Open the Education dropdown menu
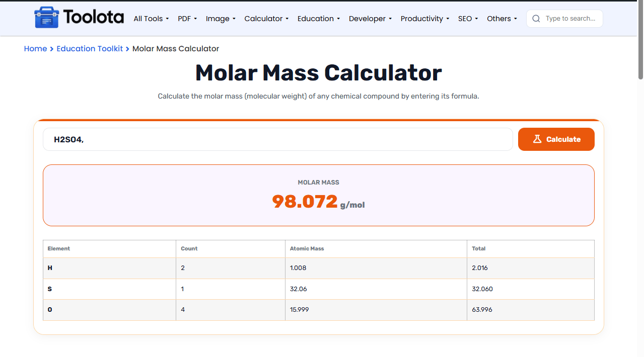The width and height of the screenshot is (644, 357). click(x=319, y=19)
